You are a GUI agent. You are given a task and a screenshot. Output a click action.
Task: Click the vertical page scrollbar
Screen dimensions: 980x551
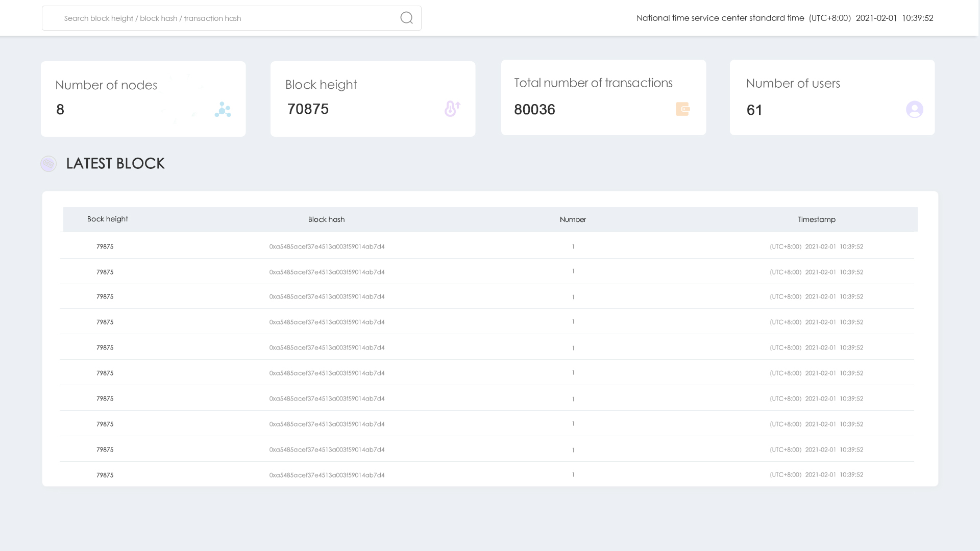(978, 275)
